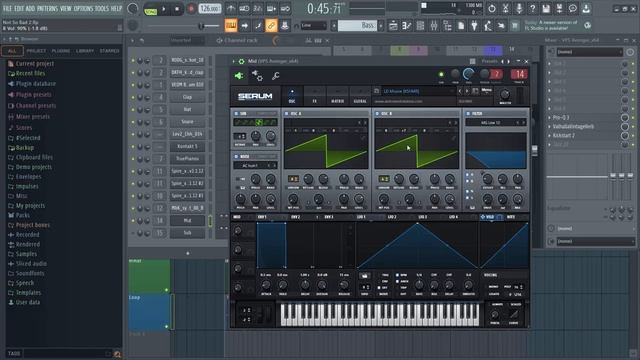Open the OPTIONS menu

coord(83,9)
